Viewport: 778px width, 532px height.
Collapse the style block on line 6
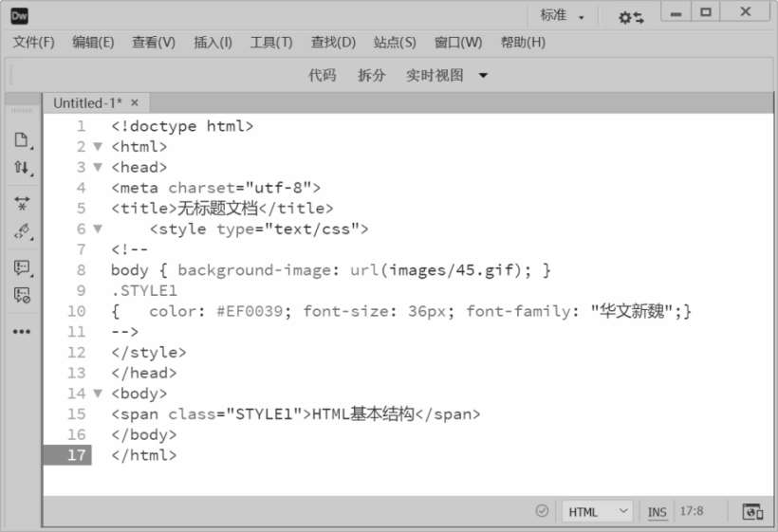point(97,229)
